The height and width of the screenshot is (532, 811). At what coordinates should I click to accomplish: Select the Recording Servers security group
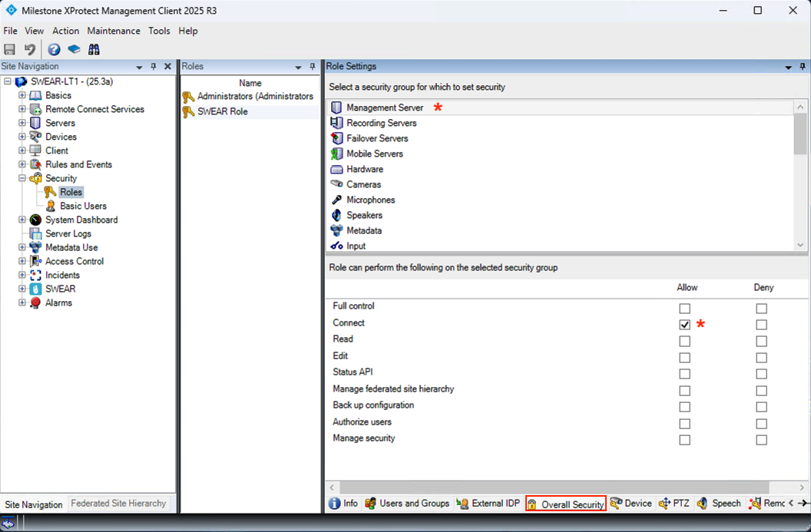click(381, 123)
